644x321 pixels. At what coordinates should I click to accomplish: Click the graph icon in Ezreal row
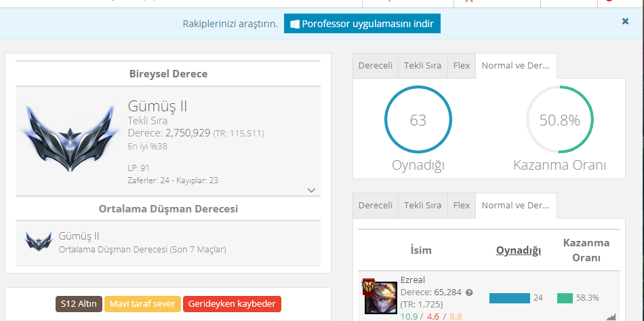point(611,316)
